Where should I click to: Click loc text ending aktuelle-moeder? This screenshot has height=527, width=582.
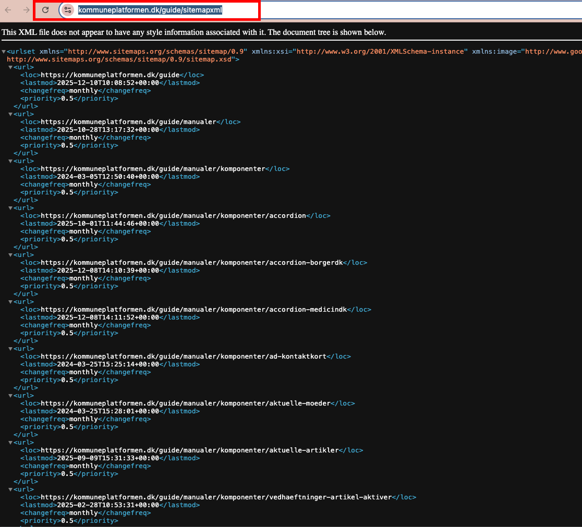186,403
